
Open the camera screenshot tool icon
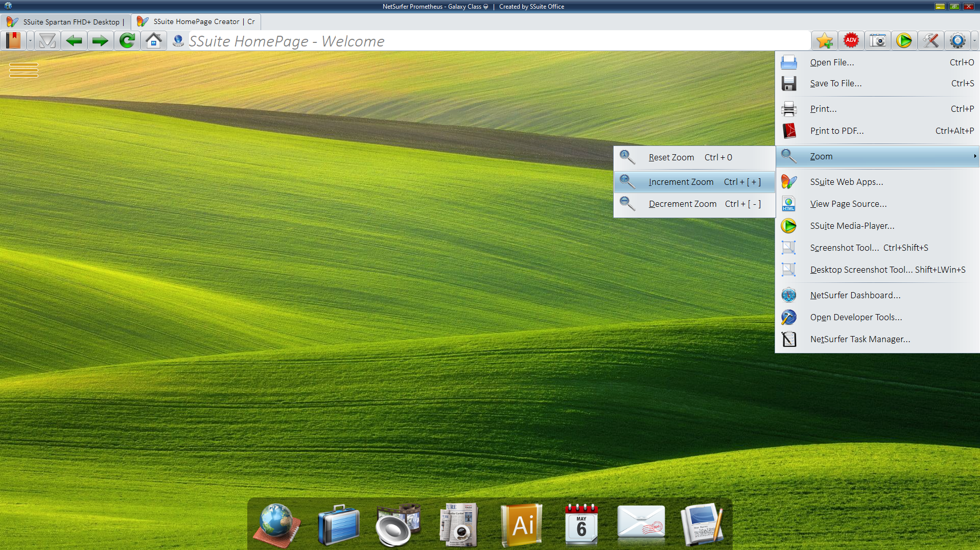pyautogui.click(x=878, y=40)
